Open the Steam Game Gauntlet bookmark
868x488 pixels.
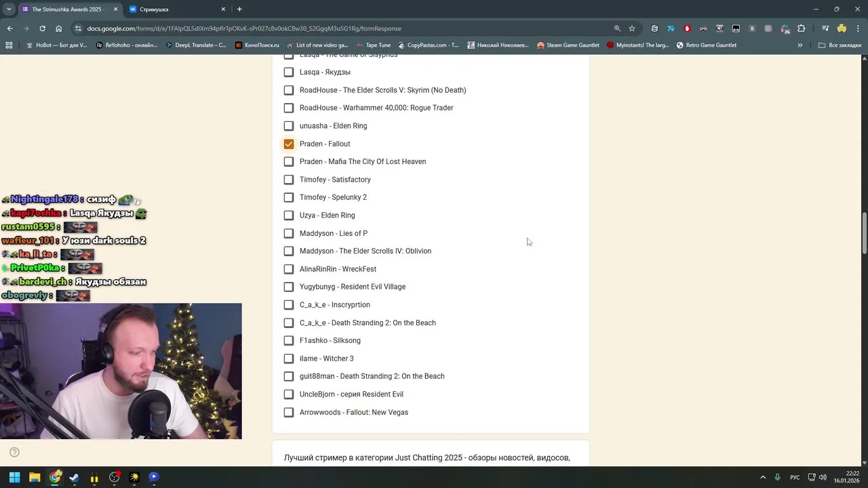click(568, 45)
